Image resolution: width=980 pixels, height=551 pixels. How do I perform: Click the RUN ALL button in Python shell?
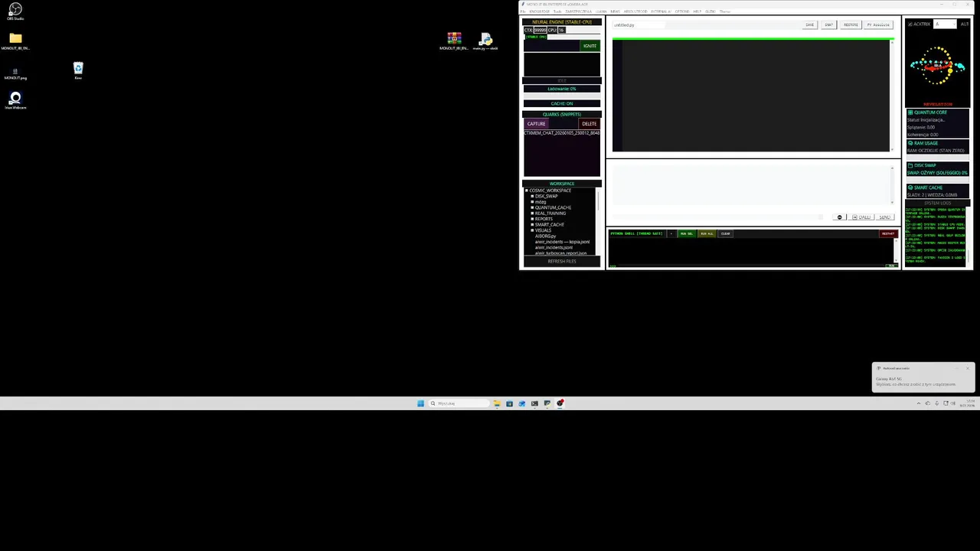coord(707,233)
